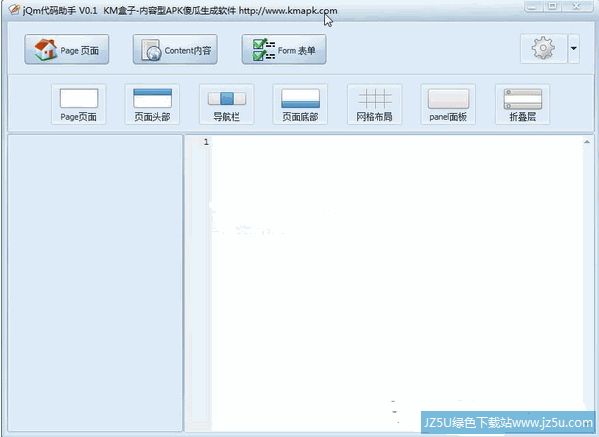Switch to the Form 表单 category
This screenshot has width=599, height=437.
pyautogui.click(x=284, y=50)
